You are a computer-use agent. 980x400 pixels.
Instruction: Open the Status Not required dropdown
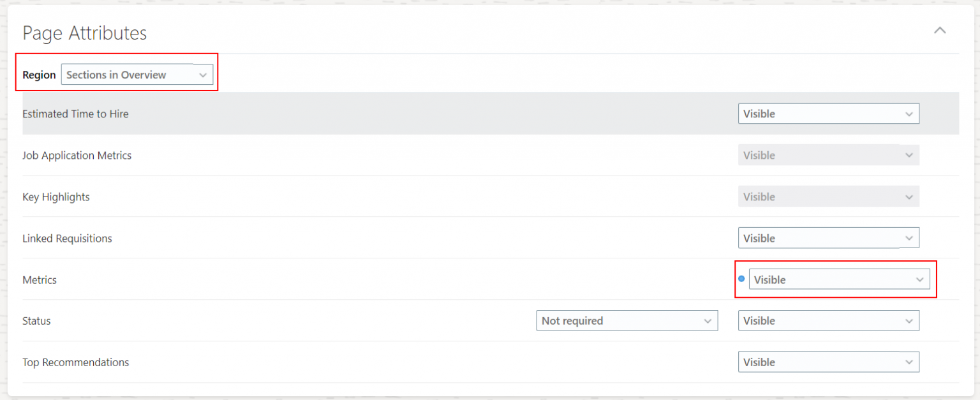click(627, 320)
